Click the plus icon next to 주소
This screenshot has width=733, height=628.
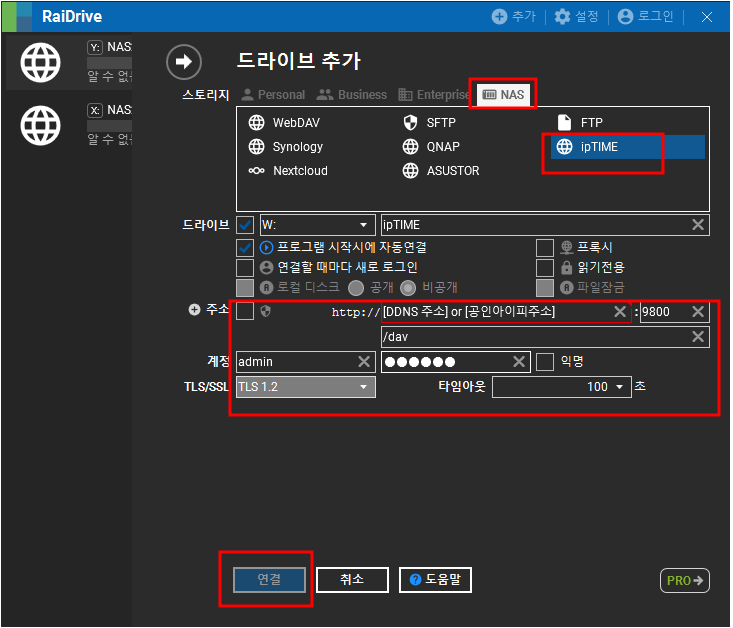click(194, 310)
